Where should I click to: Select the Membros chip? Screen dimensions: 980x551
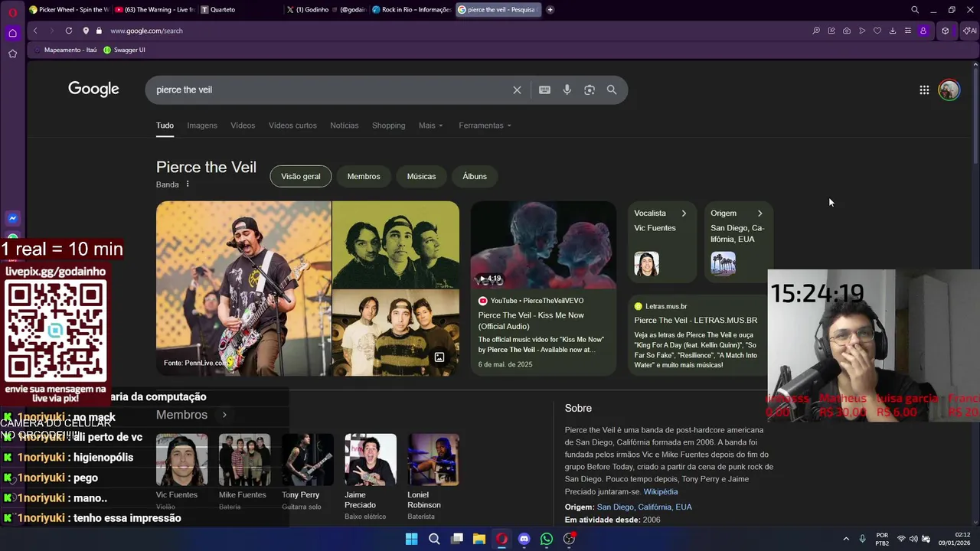(x=364, y=176)
